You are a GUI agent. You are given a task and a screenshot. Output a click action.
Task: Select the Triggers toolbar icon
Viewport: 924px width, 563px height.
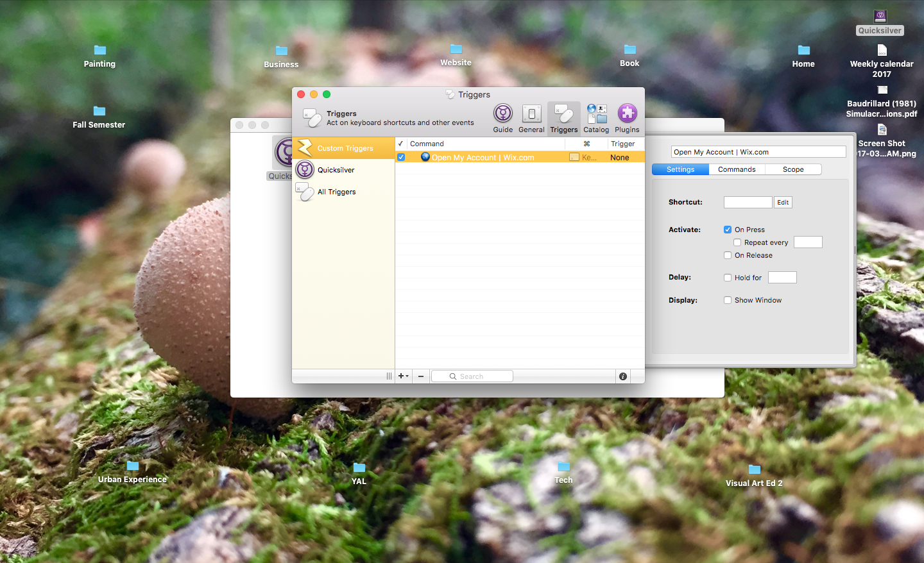pos(563,119)
